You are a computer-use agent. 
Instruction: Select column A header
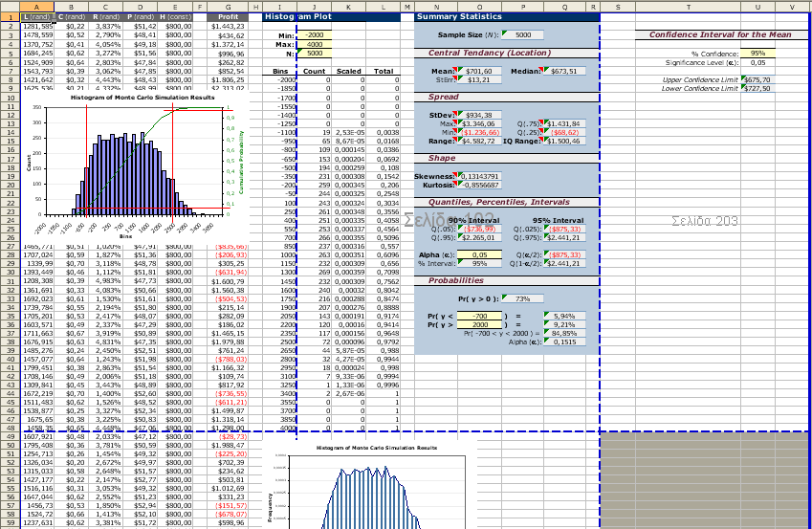click(36, 8)
